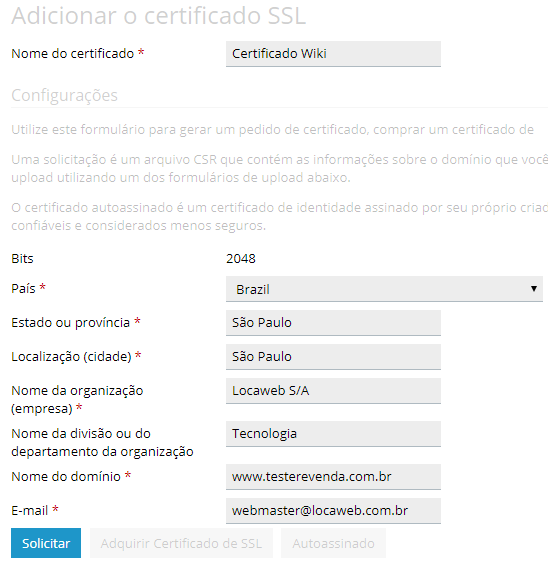Click the www.testerevenda.com.br domain field
Image resolution: width=548 pixels, height=569 pixels.
333,476
